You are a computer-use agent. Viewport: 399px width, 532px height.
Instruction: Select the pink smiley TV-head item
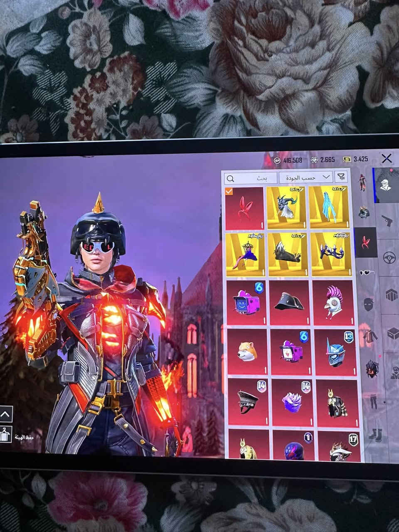pos(246,303)
